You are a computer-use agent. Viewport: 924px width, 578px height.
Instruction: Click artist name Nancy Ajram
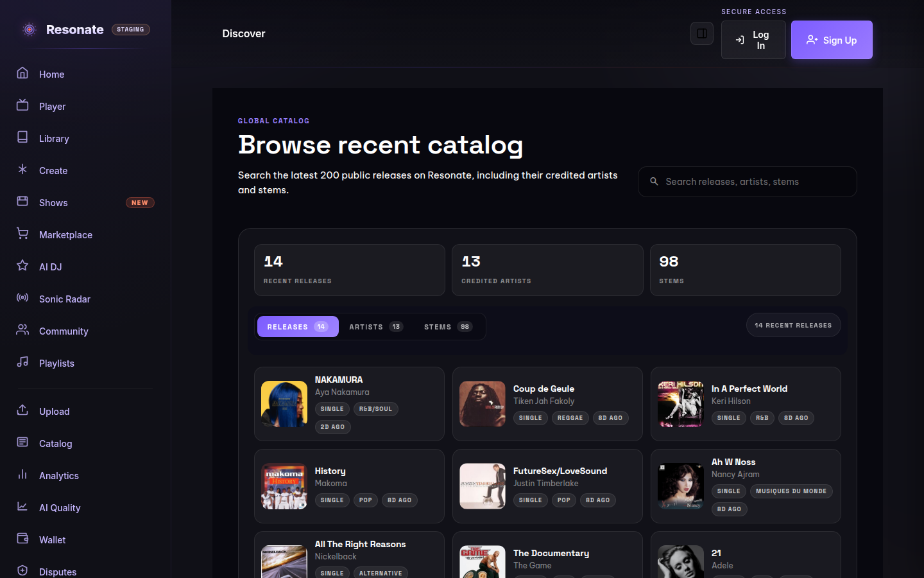735,474
